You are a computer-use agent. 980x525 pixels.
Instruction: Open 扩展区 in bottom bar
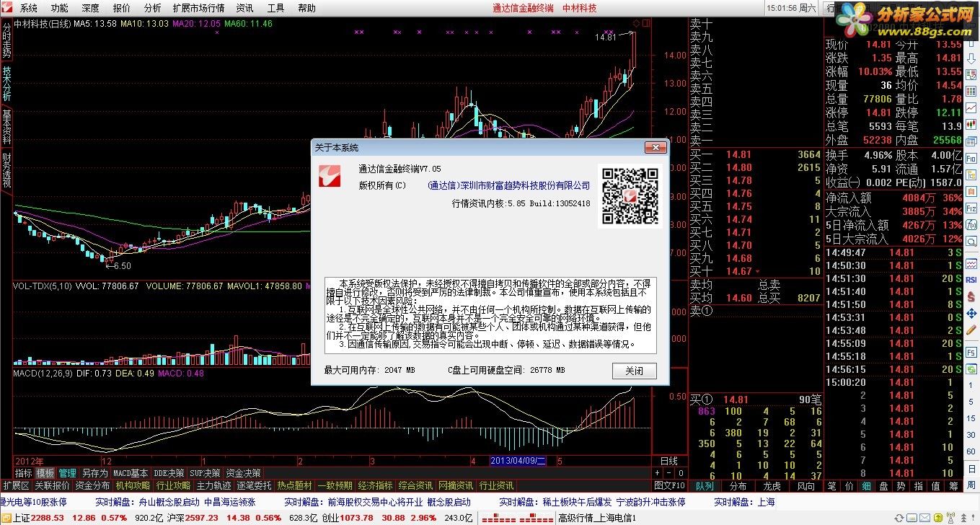click(x=16, y=485)
